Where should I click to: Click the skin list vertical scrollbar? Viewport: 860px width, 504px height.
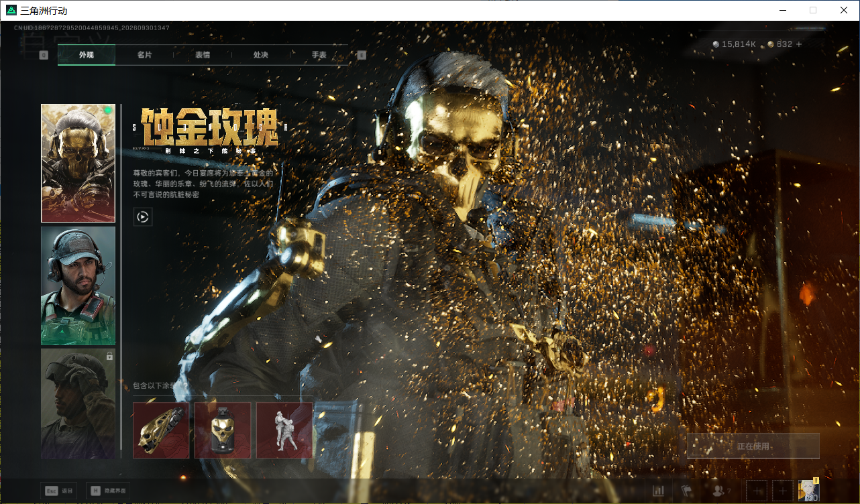(x=121, y=281)
